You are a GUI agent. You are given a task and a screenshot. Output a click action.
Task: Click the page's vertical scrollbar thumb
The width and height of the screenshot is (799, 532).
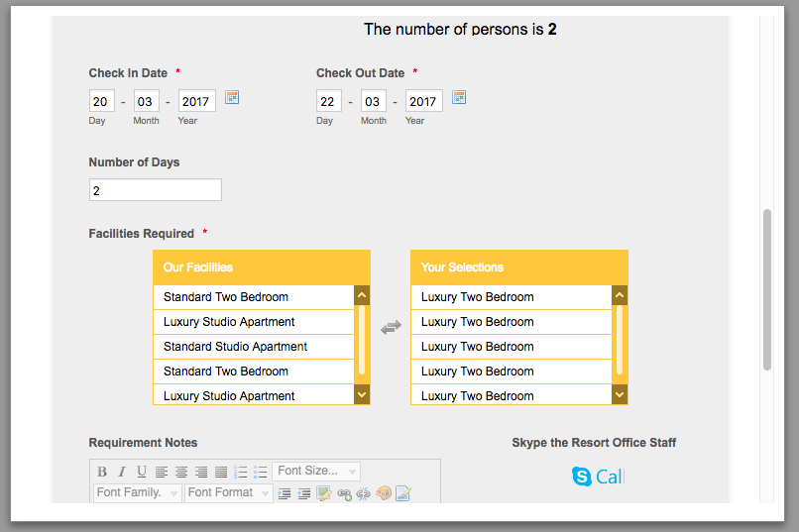pos(767,289)
